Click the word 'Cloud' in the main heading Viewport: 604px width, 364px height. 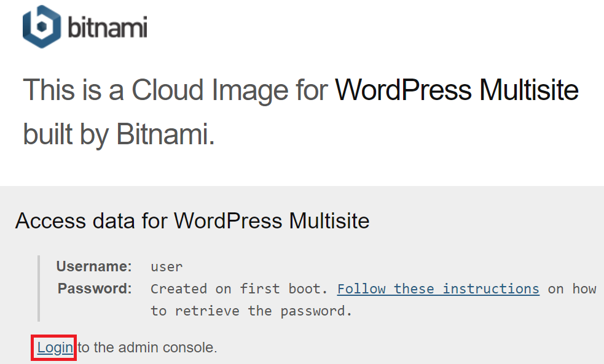168,90
